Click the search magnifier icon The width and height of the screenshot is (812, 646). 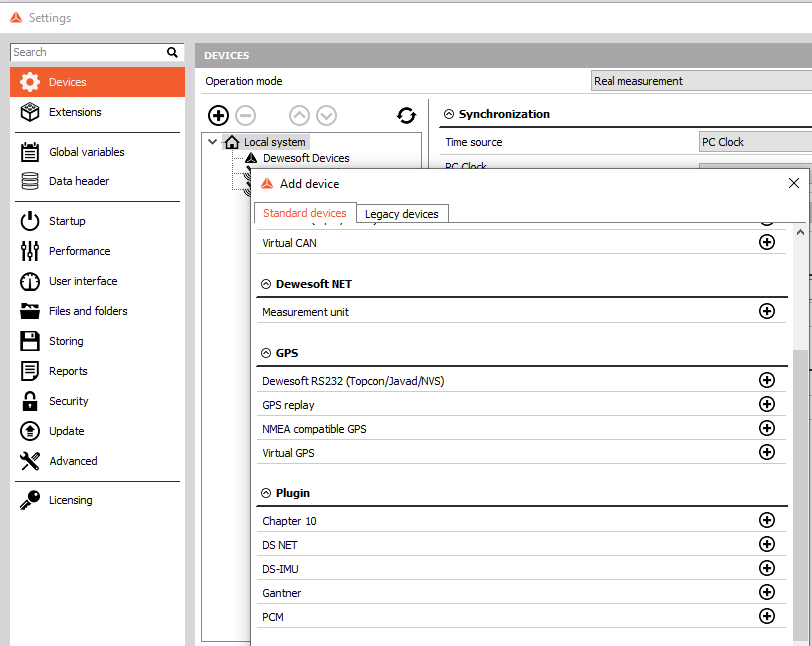click(172, 52)
